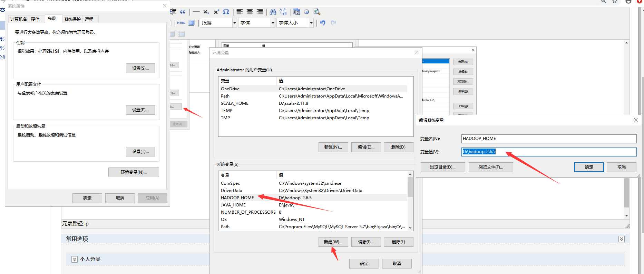
Task: Insert current time with clock icon
Action: [306, 12]
